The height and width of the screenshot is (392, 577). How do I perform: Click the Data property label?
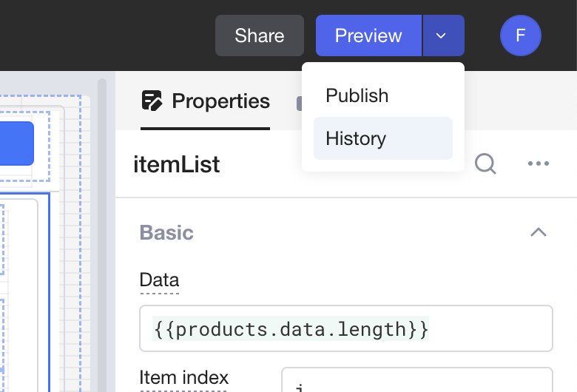pyautogui.click(x=159, y=280)
